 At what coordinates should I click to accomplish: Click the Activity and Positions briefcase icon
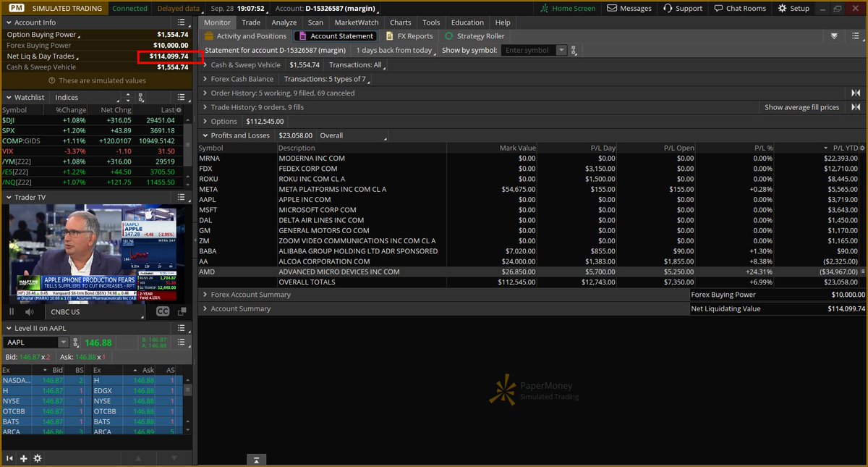[209, 35]
